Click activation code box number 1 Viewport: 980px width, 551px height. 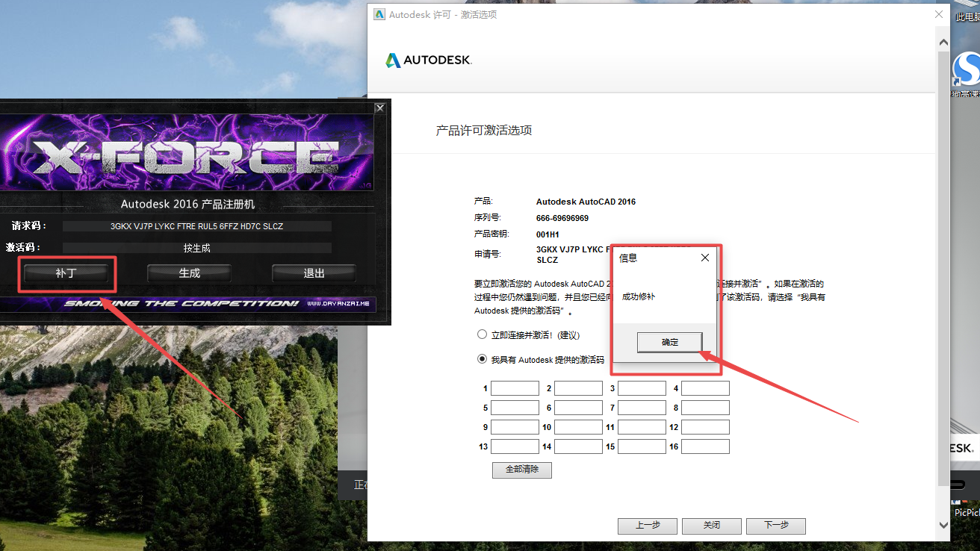click(x=515, y=388)
